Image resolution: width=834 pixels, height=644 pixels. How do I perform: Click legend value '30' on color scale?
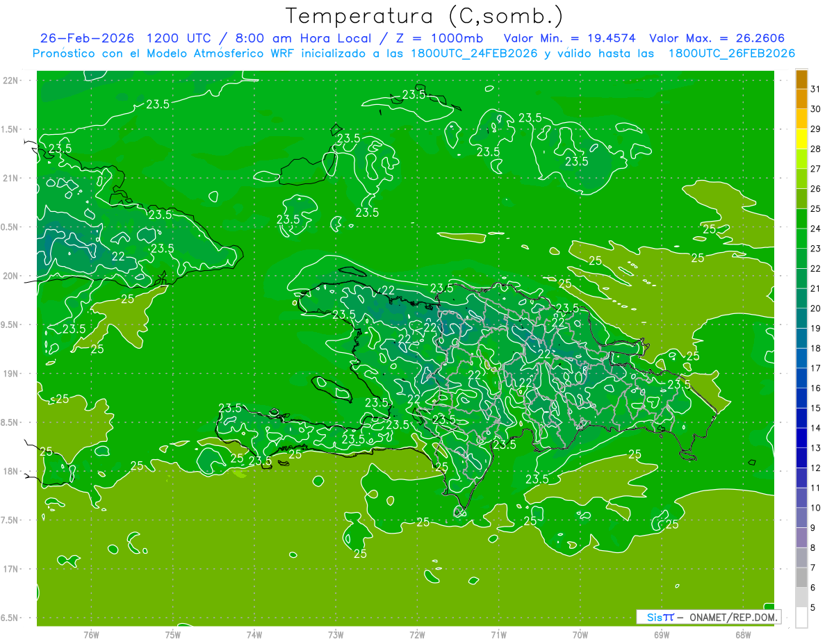(x=816, y=109)
